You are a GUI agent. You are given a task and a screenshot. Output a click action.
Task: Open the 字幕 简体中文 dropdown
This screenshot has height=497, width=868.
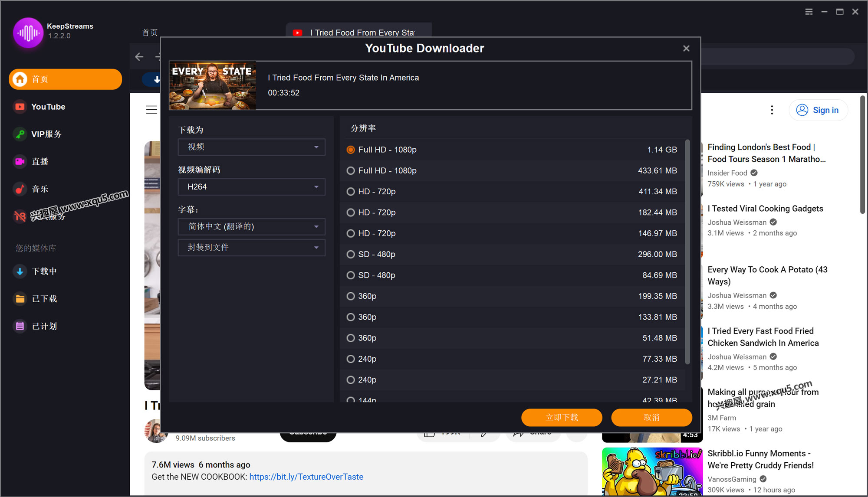(x=252, y=227)
